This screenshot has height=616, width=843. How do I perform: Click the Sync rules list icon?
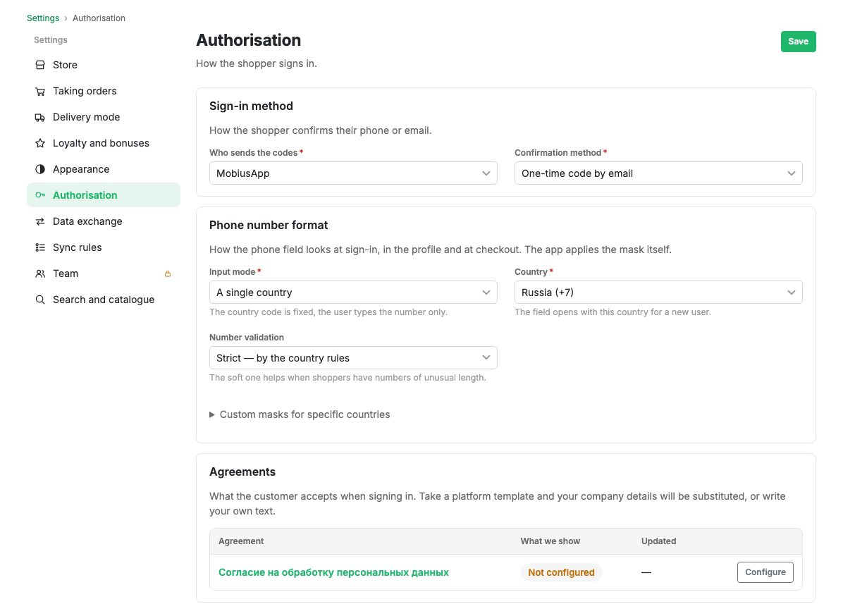point(40,248)
